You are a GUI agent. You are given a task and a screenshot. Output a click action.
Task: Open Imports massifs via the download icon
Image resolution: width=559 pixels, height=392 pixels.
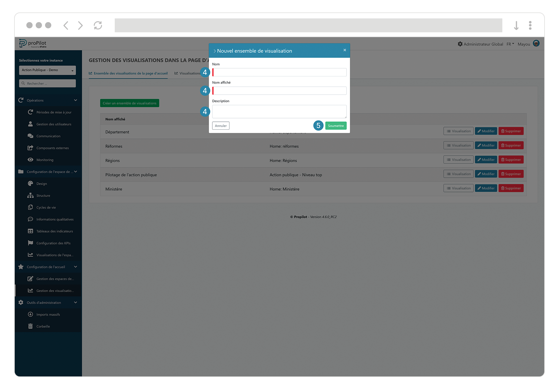click(31, 314)
